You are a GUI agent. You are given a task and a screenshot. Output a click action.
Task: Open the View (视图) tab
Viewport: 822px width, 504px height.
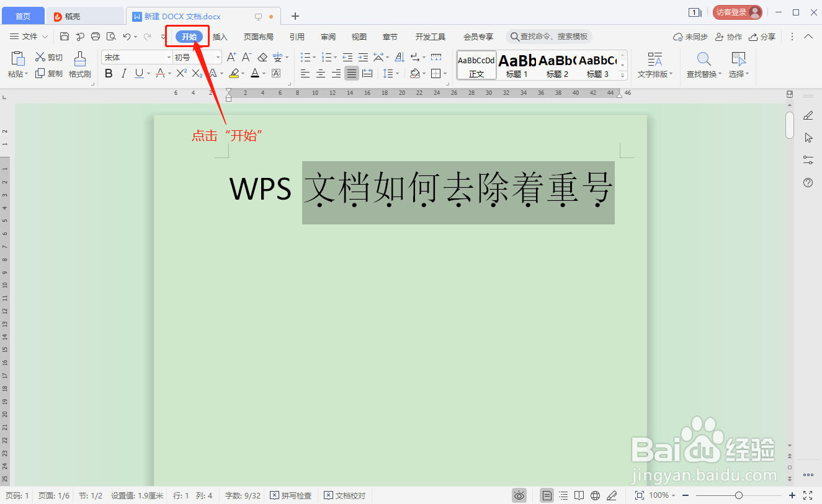(x=359, y=37)
